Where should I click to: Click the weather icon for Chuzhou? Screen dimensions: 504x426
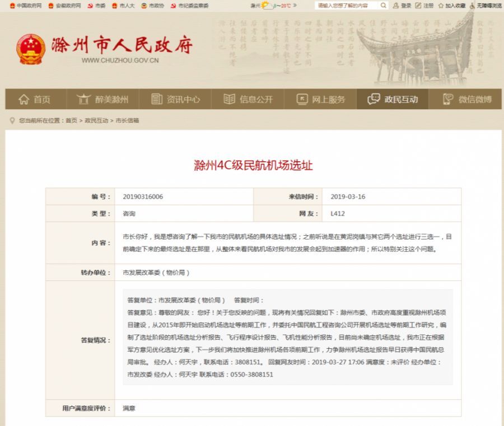[x=265, y=6]
